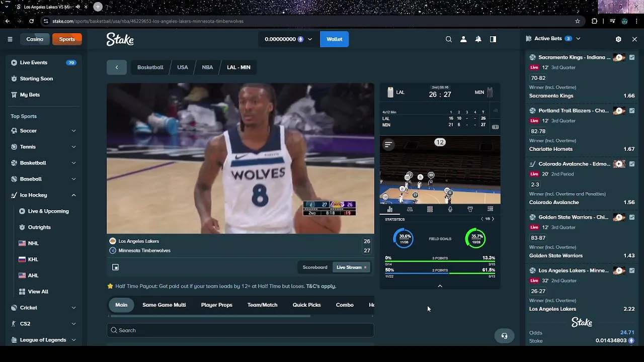The height and width of the screenshot is (362, 644).
Task: Open the search magnifier icon in the header
Action: tap(449, 39)
